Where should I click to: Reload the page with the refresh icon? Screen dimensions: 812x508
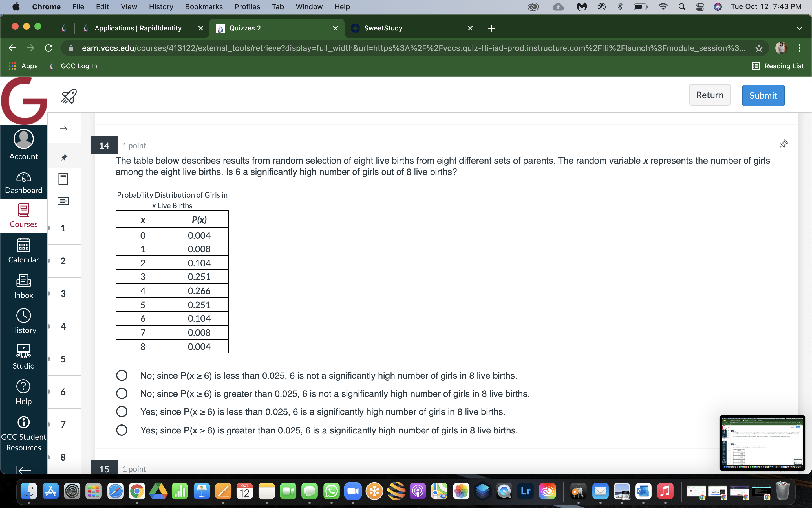point(49,48)
